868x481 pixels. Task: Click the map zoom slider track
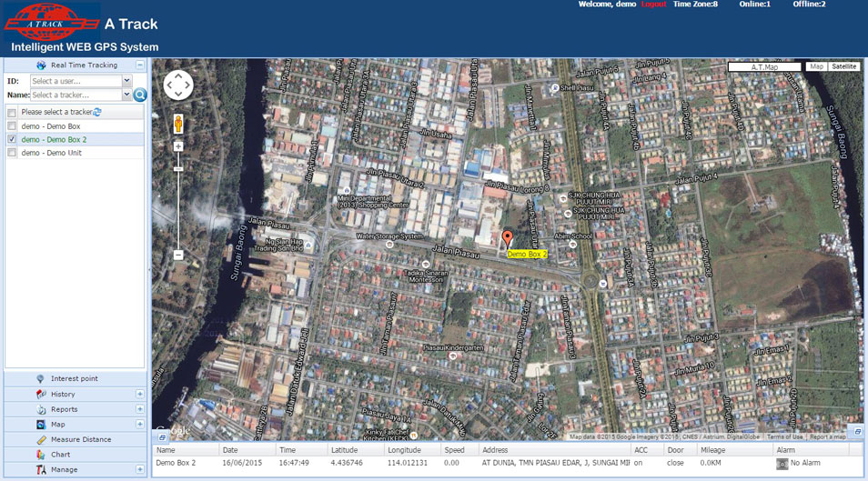(x=178, y=200)
